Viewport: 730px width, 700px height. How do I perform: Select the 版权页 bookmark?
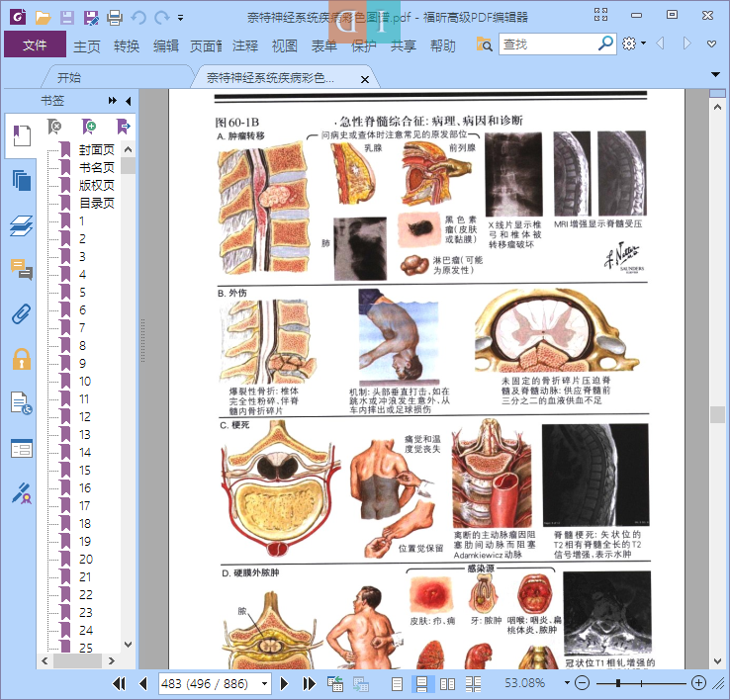coord(96,185)
